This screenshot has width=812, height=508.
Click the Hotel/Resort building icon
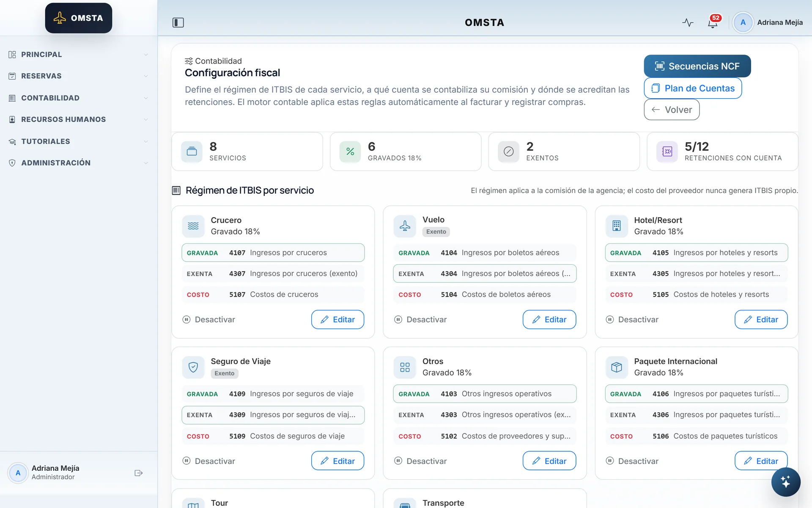[x=617, y=226]
